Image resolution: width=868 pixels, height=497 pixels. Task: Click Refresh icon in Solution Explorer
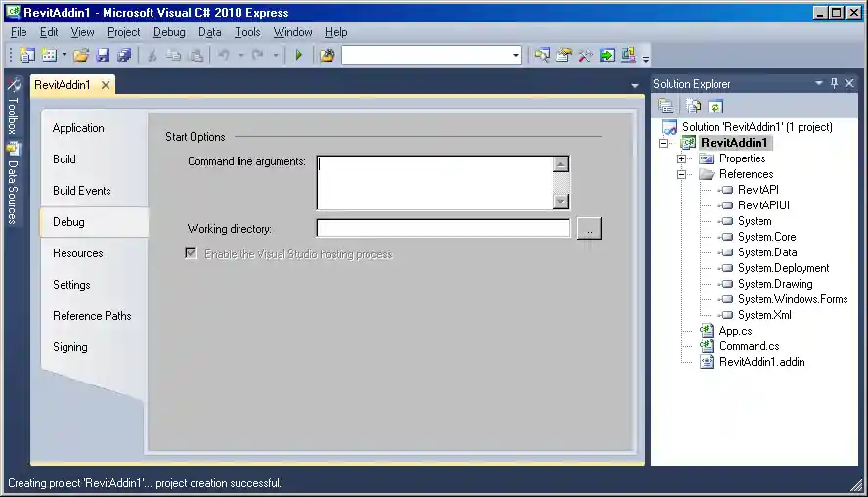point(716,106)
